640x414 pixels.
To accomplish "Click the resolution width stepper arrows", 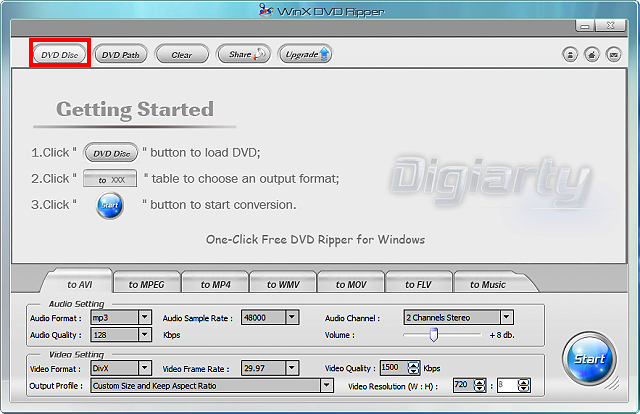I will [x=479, y=385].
